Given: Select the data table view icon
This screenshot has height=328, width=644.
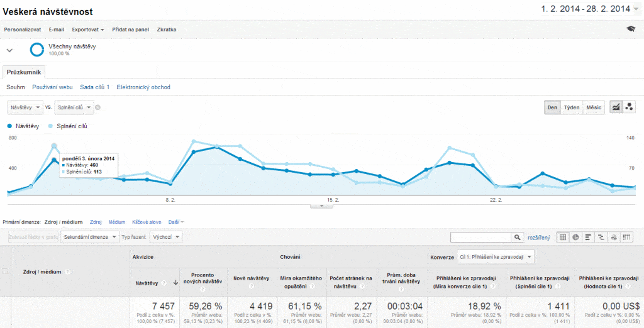Looking at the screenshot, I should pos(563,237).
